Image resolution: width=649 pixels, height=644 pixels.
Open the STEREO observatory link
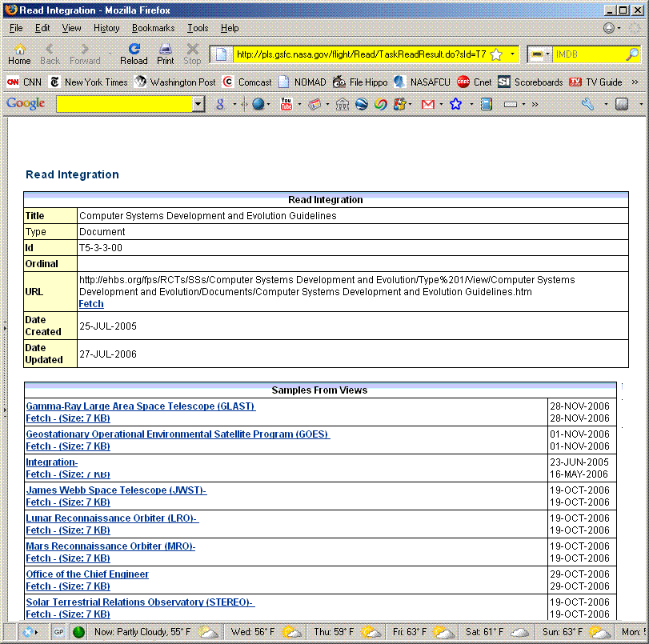pyautogui.click(x=140, y=602)
